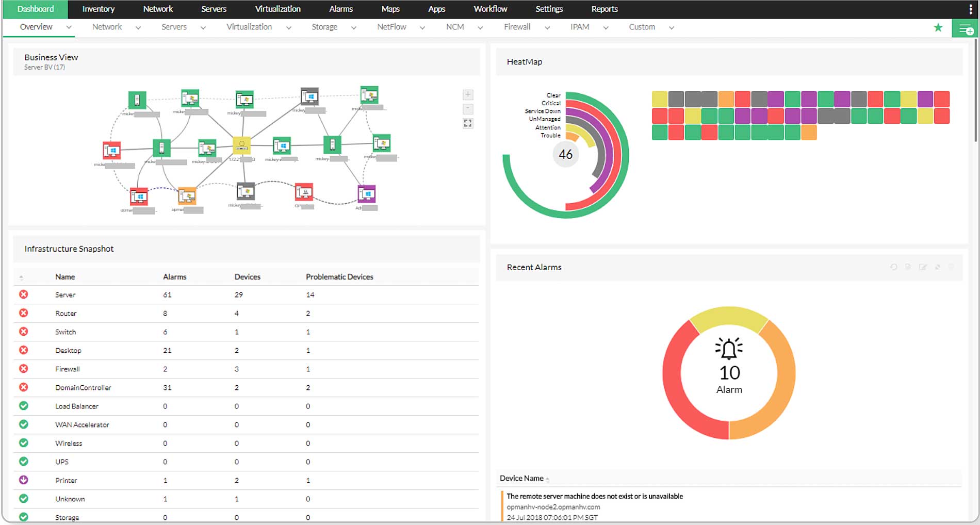
Task: Open the Custom views dropdown
Action: click(x=672, y=27)
